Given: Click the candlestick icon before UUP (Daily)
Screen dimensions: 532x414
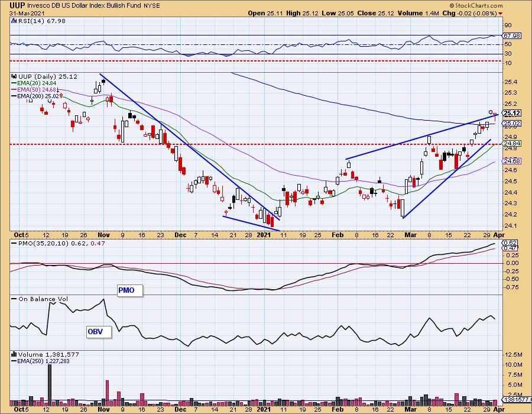Looking at the screenshot, I should [x=14, y=77].
